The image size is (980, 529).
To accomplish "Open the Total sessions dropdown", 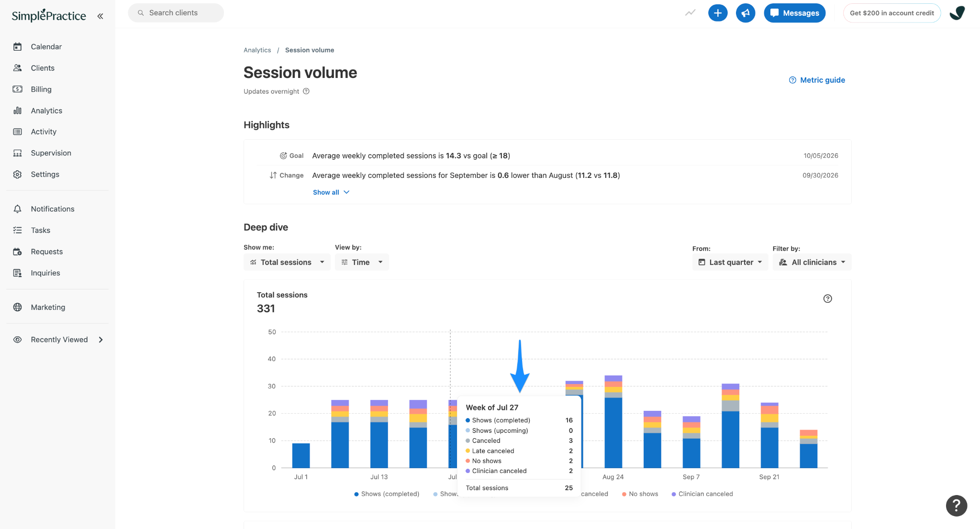I will point(287,262).
